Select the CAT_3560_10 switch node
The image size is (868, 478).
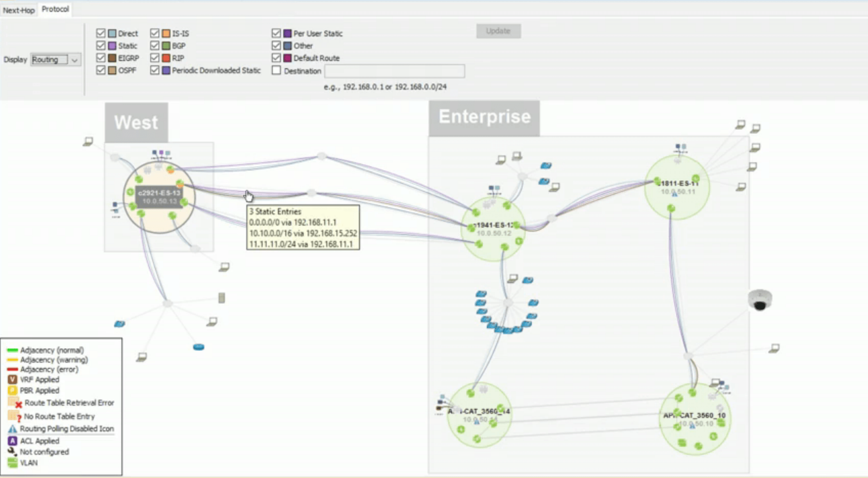(x=695, y=419)
